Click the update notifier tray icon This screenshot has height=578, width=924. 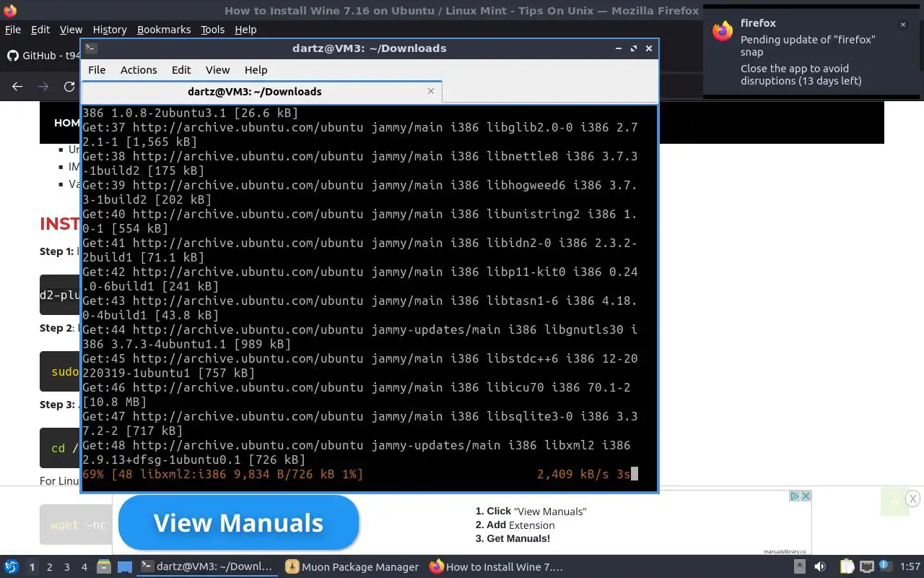(x=886, y=567)
